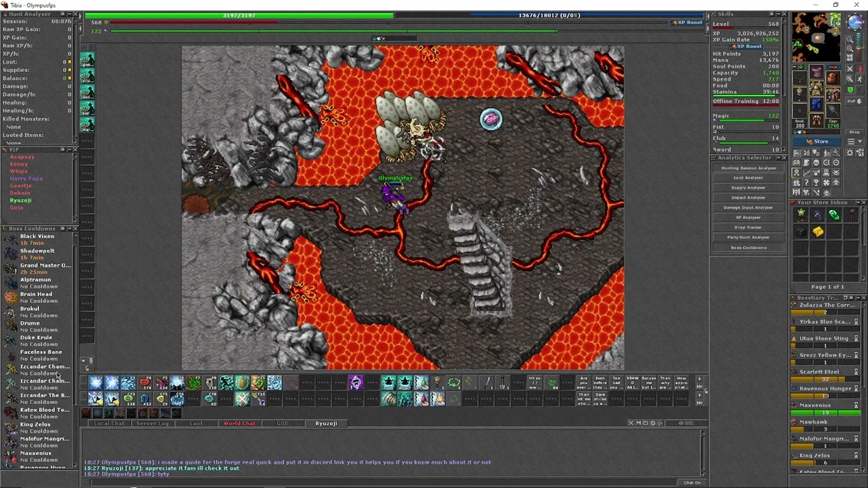This screenshot has width=868, height=488.
Task: Open the Drop Tracker
Action: point(749,227)
